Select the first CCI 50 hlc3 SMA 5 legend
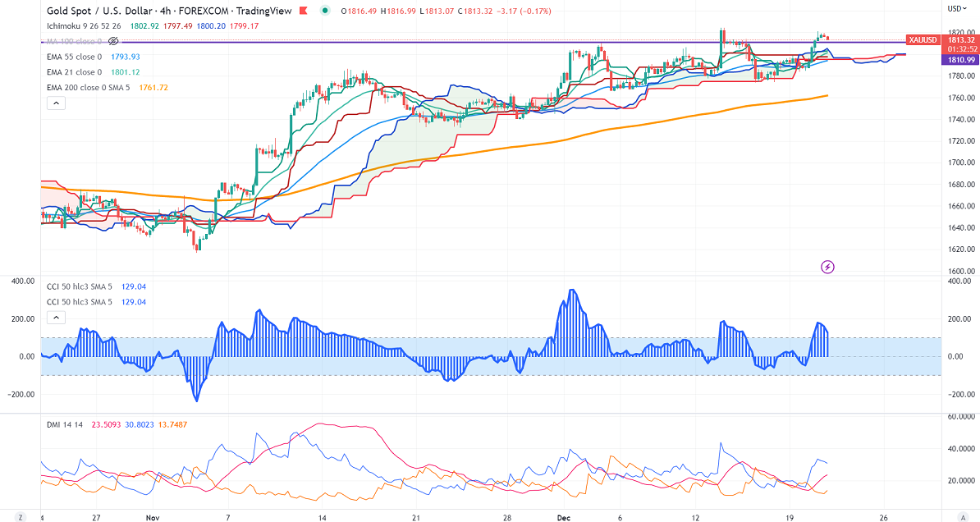 coord(80,287)
